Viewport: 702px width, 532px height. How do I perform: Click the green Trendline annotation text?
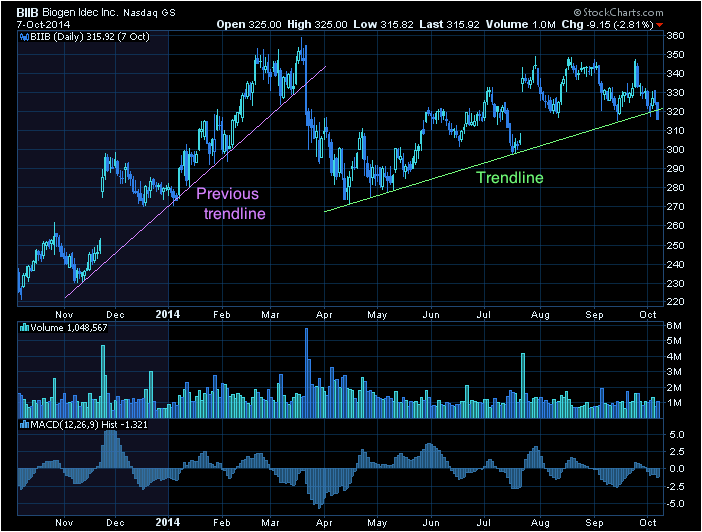(509, 178)
